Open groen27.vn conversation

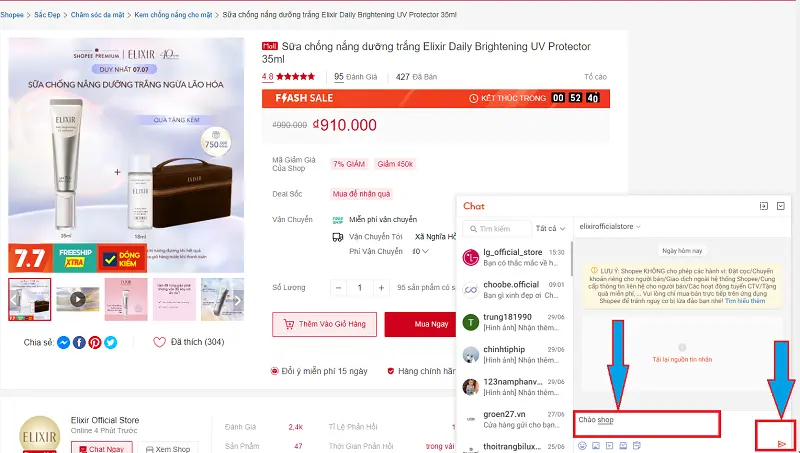514,419
